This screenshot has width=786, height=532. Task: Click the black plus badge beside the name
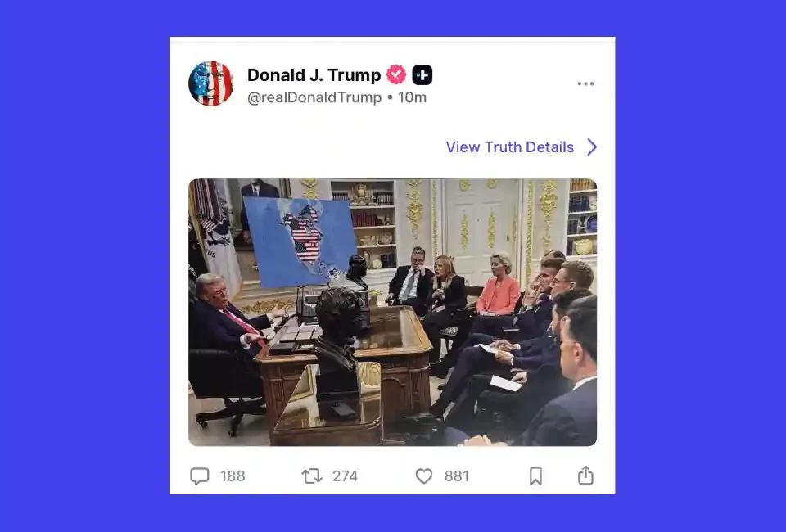click(x=422, y=75)
